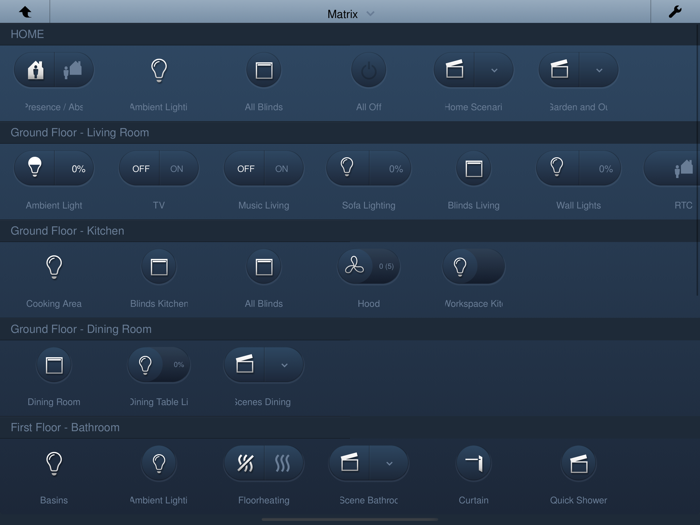
Task: Toggle the Cooking Area light bulb
Action: (54, 267)
